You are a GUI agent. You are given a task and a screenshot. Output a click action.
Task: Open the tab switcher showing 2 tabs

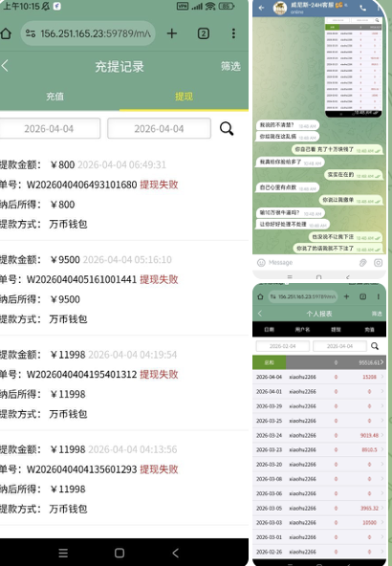(204, 33)
